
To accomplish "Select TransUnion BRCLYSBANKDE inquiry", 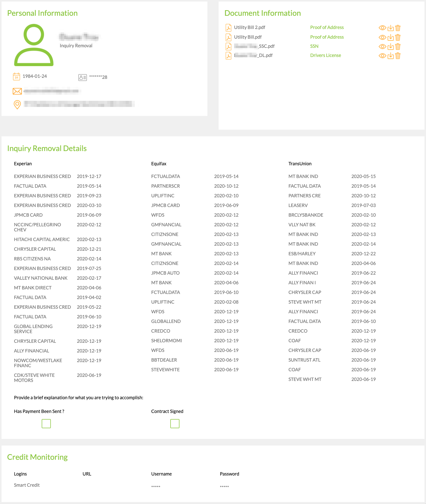I will point(306,215).
